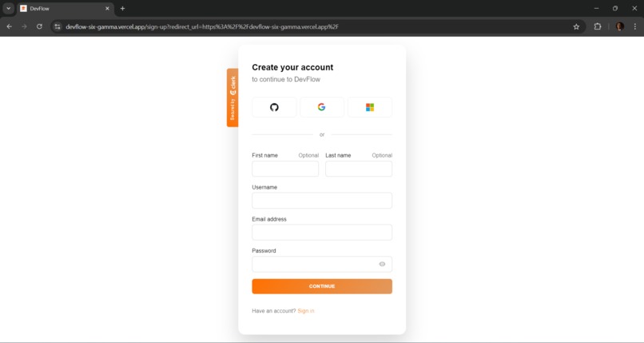
Task: Close the DevFlow tab
Action: pyautogui.click(x=107, y=9)
